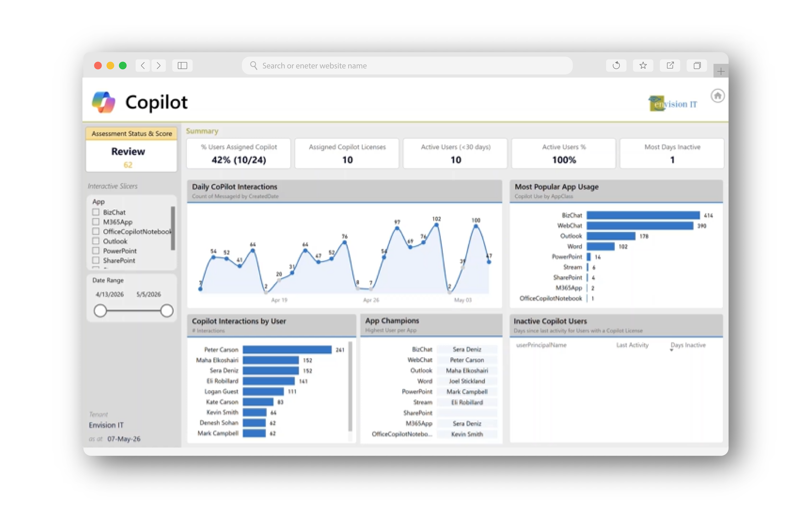Click the Kate Carson interactions bar

point(258,402)
